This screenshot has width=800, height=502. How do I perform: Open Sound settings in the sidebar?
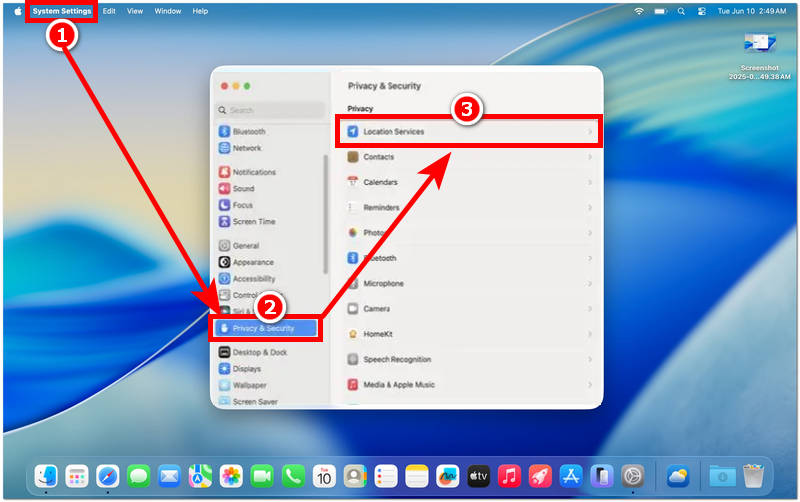click(x=237, y=188)
